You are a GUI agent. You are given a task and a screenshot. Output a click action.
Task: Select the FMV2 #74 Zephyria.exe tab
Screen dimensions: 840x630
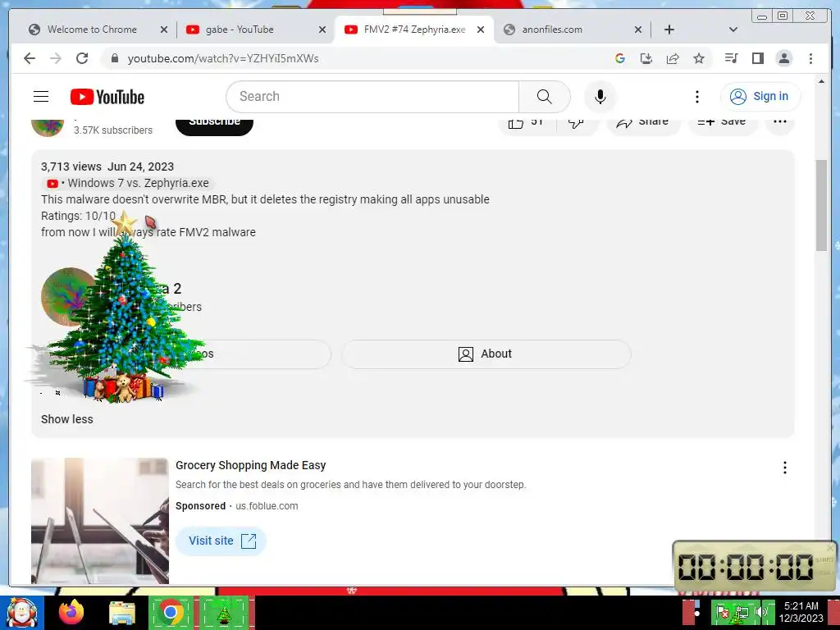(x=414, y=30)
